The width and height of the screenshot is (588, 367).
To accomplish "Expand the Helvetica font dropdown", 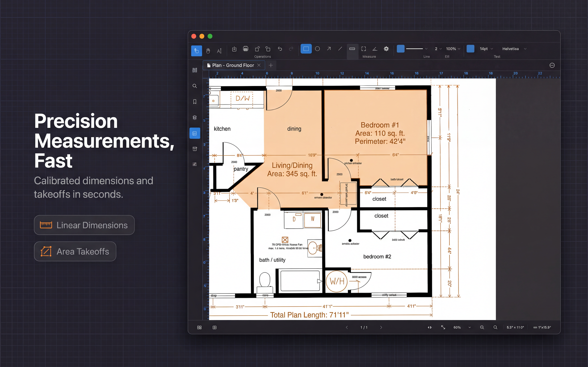I will (514, 49).
